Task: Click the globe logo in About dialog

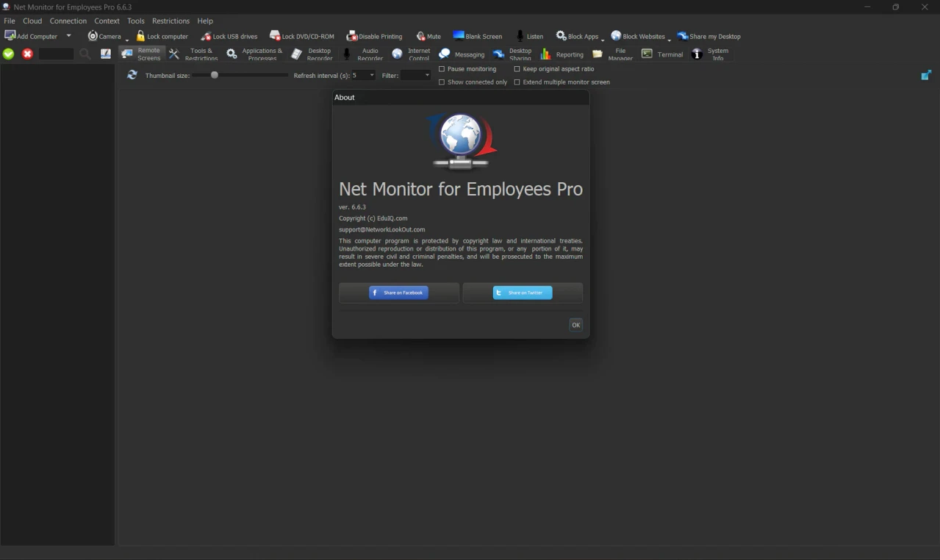Action: click(x=462, y=141)
